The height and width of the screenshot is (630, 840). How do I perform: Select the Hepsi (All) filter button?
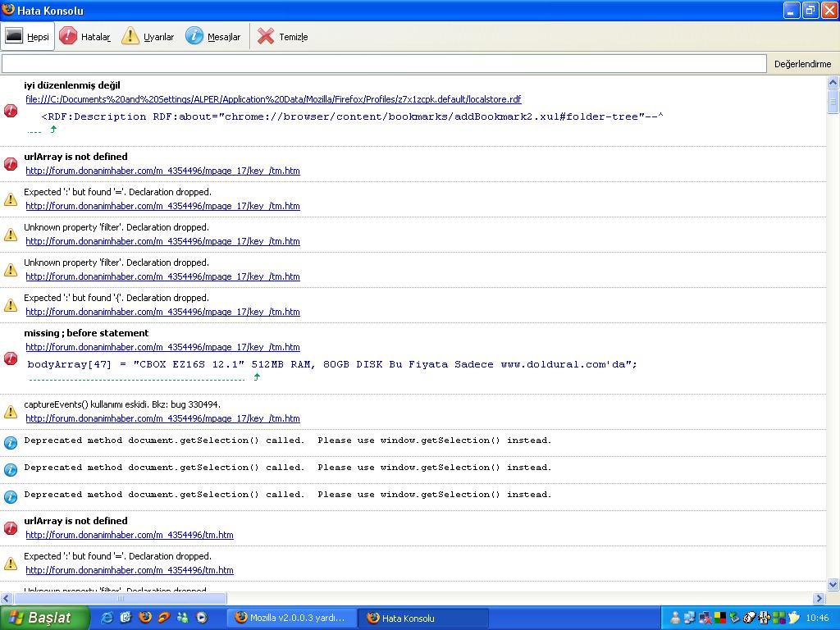point(28,37)
